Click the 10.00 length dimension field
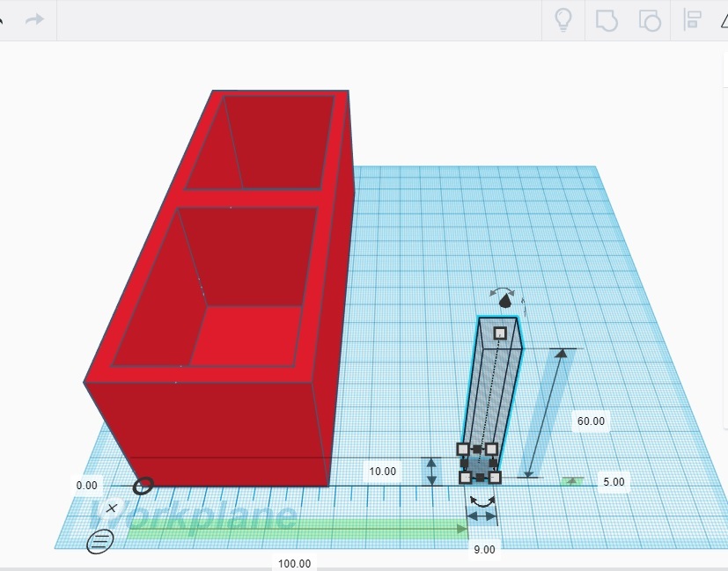Image resolution: width=728 pixels, height=571 pixels. click(383, 472)
